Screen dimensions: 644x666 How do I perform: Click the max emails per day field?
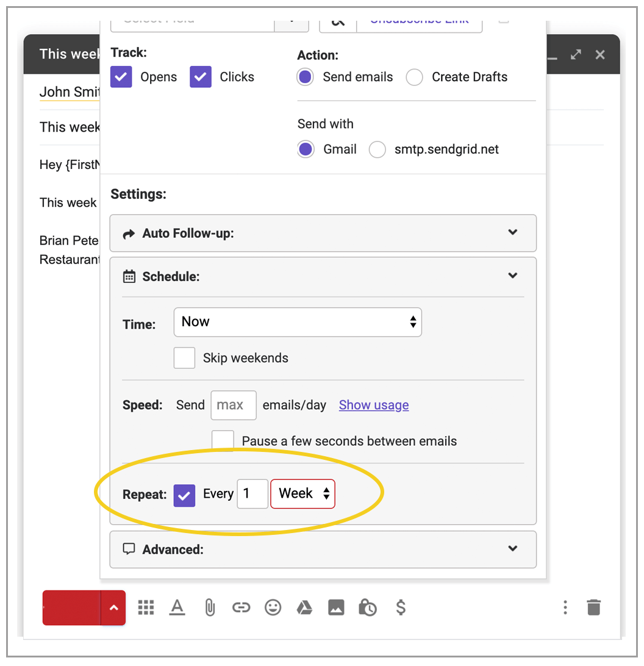234,405
